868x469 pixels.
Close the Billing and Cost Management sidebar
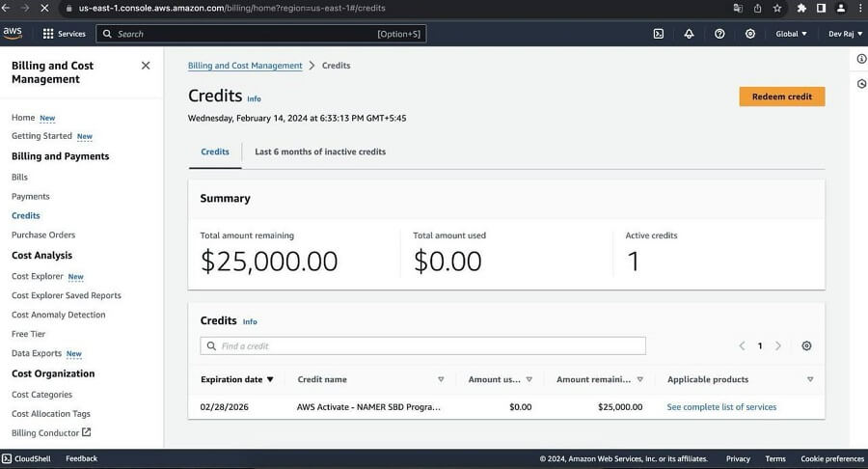(146, 66)
